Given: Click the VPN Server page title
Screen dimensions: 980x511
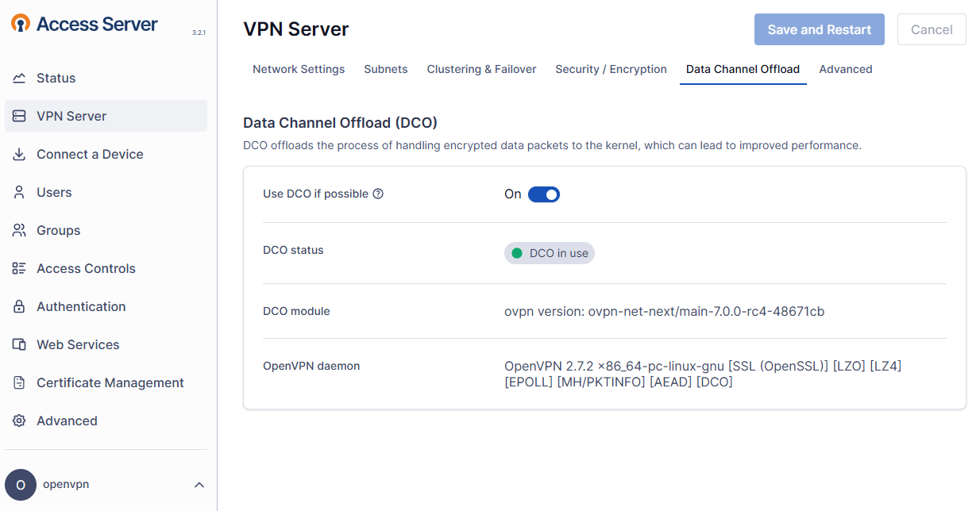Looking at the screenshot, I should pyautogui.click(x=296, y=29).
